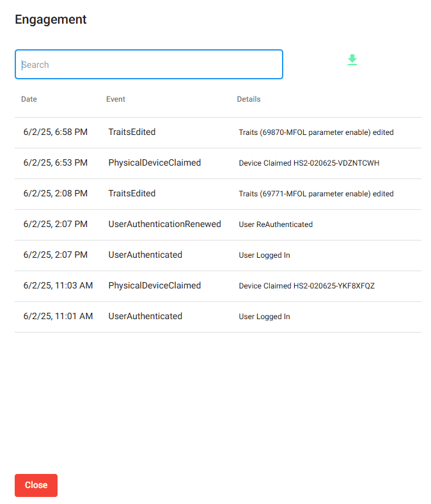
Task: Select the 11:03 AM PhysicalDeviceClaimed row
Action: (218, 286)
